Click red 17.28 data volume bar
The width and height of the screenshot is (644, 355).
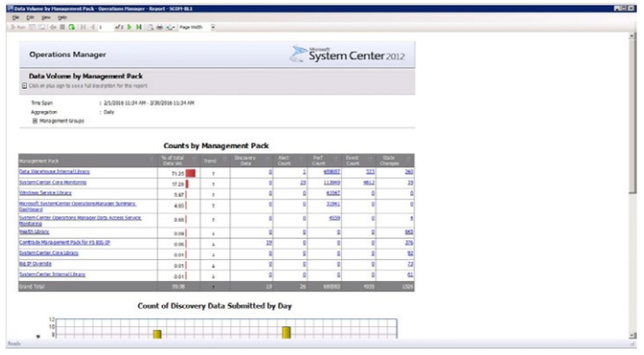point(187,184)
